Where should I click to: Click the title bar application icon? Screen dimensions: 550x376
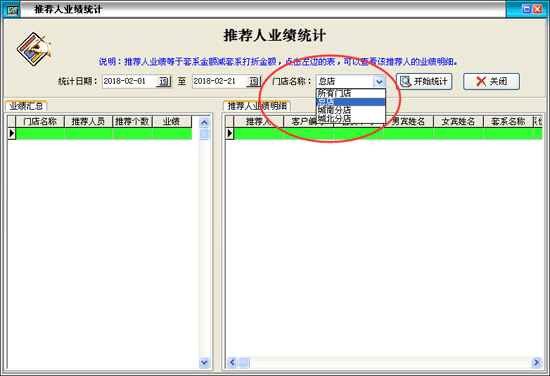click(13, 10)
